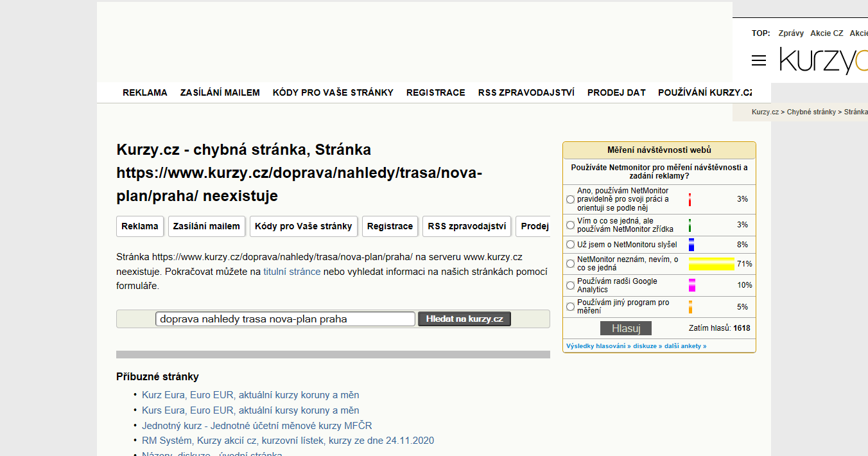
Task: Click Hledat na kurzy.cz search button
Action: 465,319
